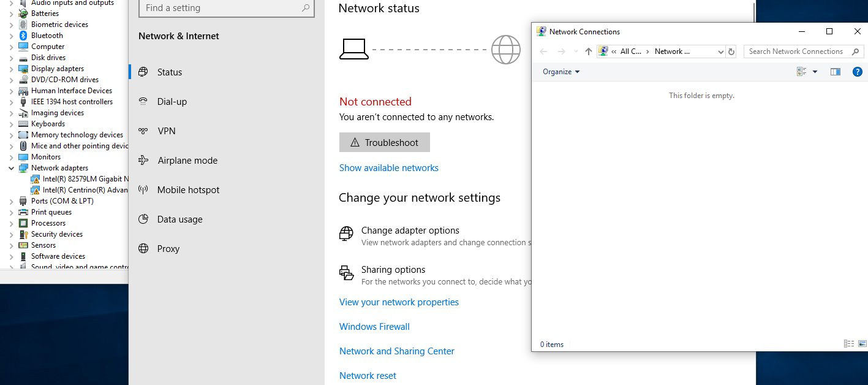The image size is (868, 385).
Task: Open the Mobile hotspot settings page
Action: click(x=227, y=189)
